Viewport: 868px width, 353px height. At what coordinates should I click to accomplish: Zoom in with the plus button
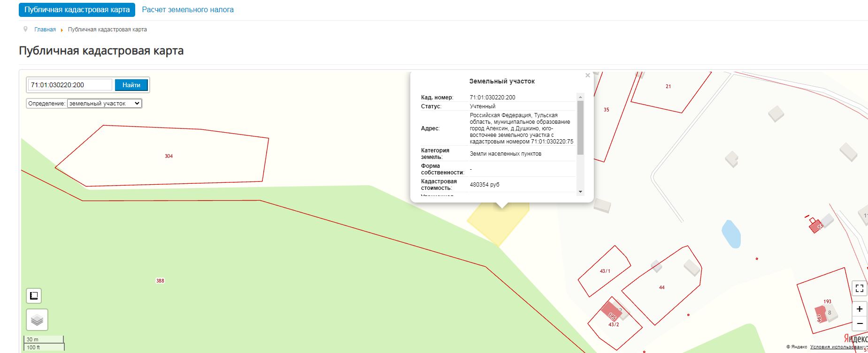point(859,309)
